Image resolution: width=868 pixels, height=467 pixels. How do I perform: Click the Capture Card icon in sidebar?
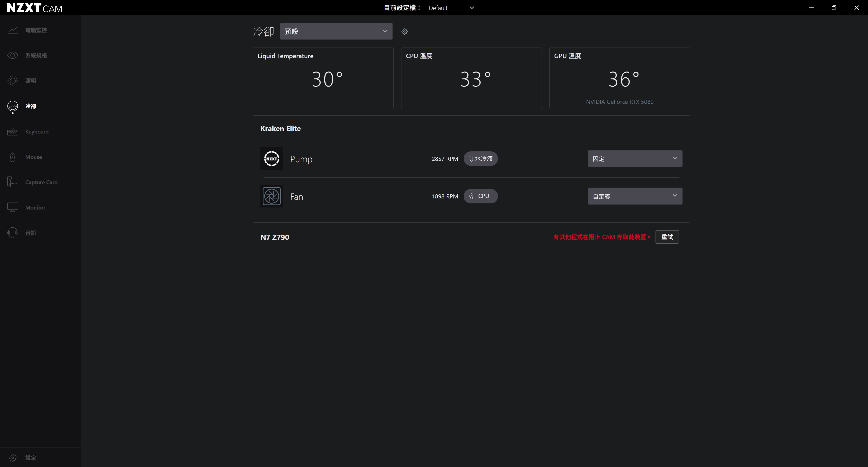point(13,182)
